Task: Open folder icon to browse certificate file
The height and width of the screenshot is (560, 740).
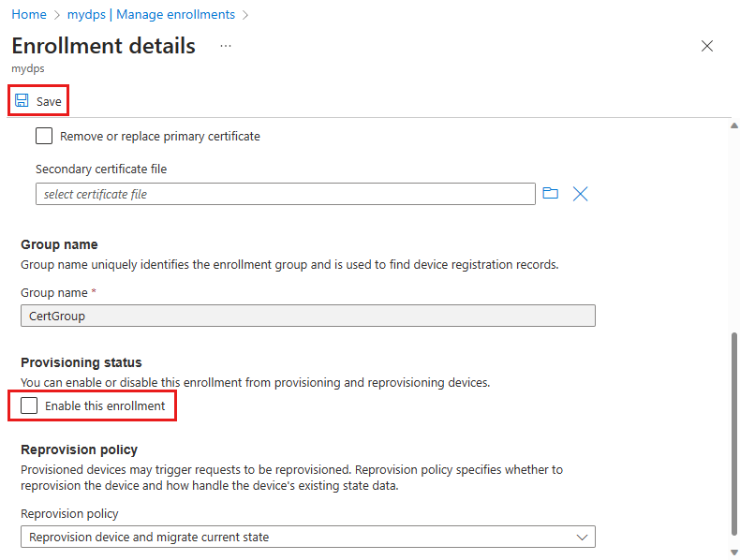Action: click(x=551, y=193)
